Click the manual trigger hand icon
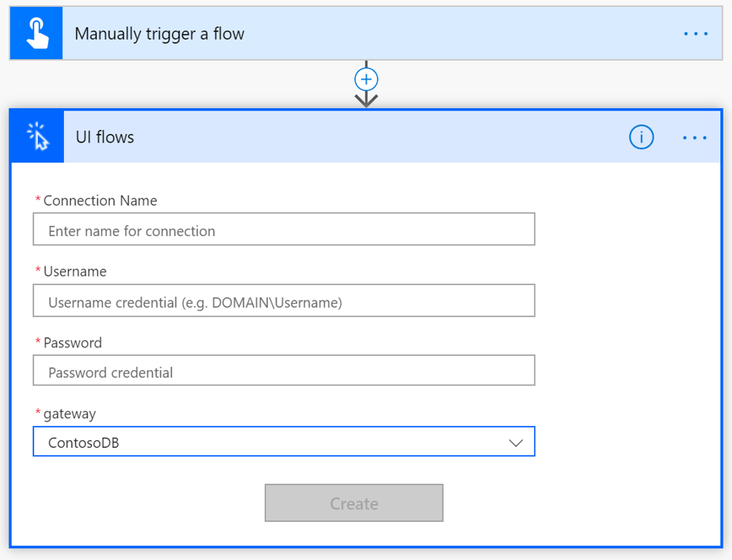 click(37, 33)
